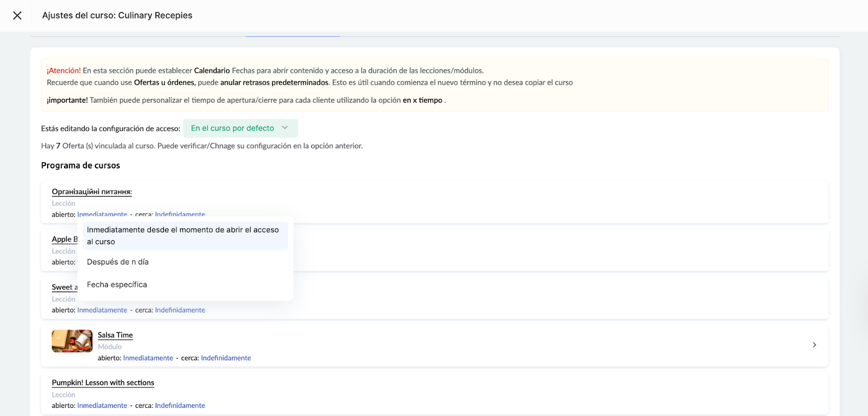
Task: Change Salsa Time open time 'Inmediatamente'
Action: tap(148, 358)
